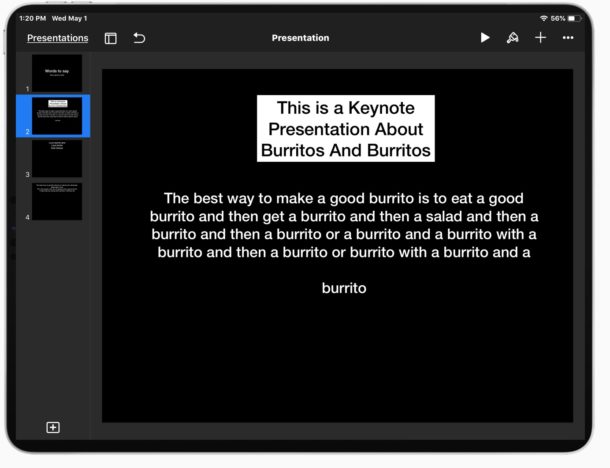Tap the 1:20 PM clock in status bar
This screenshot has height=468, width=610.
click(x=32, y=18)
